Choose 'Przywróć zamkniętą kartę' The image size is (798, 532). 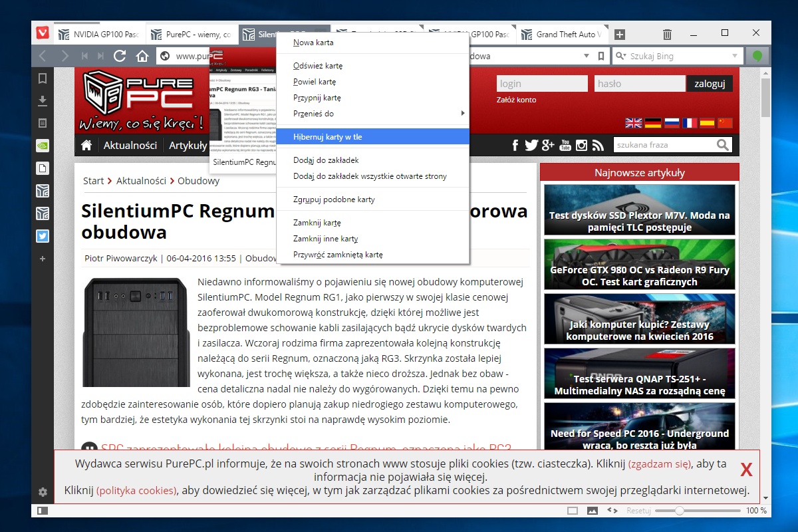(x=373, y=255)
